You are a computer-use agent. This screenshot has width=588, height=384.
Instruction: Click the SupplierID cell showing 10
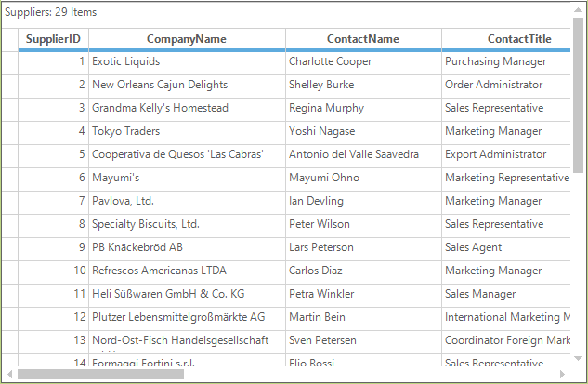(x=53, y=272)
